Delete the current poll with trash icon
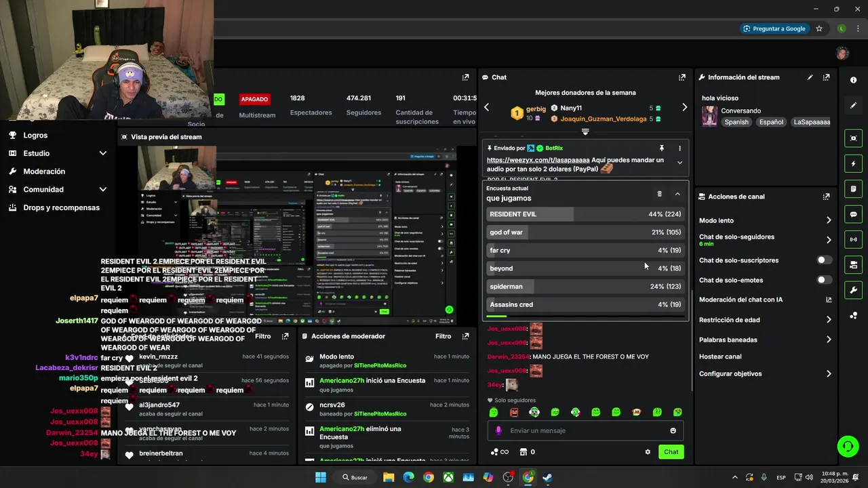 pos(659,194)
